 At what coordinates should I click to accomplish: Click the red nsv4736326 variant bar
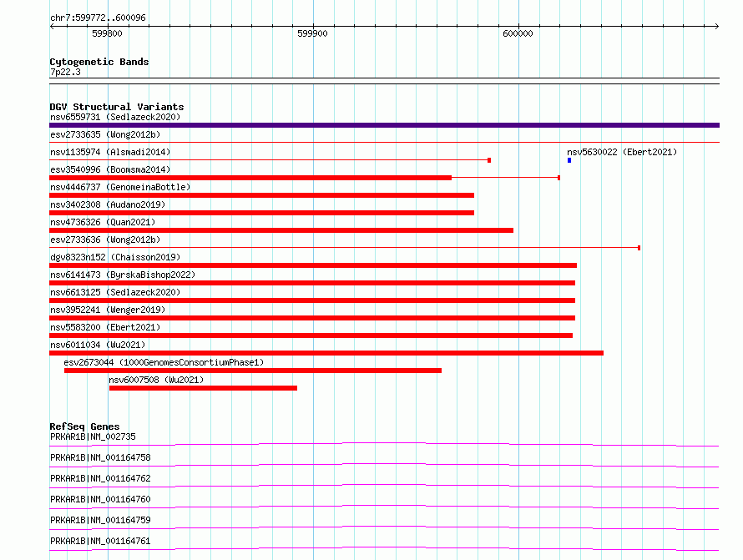281,230
